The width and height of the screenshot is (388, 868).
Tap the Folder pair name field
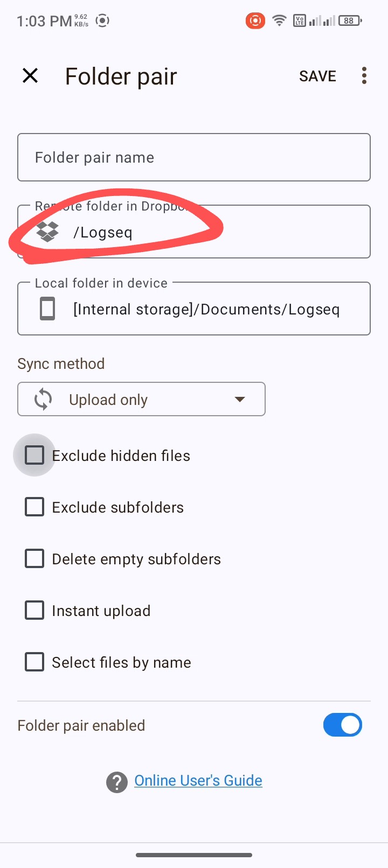[x=194, y=157]
